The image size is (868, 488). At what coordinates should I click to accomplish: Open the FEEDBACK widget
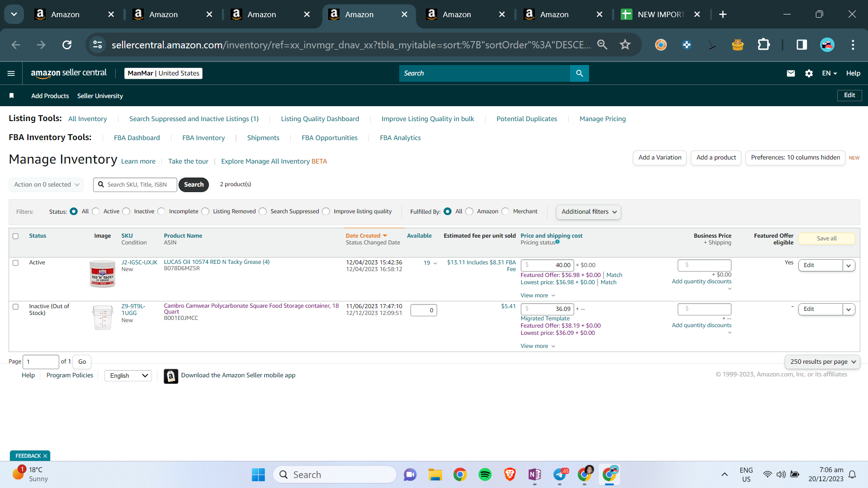(30, 456)
